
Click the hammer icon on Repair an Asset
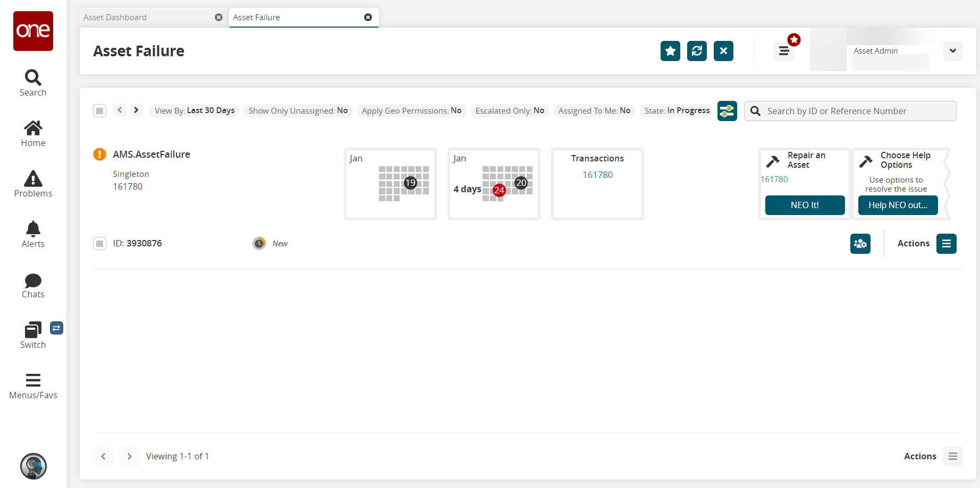point(773,160)
